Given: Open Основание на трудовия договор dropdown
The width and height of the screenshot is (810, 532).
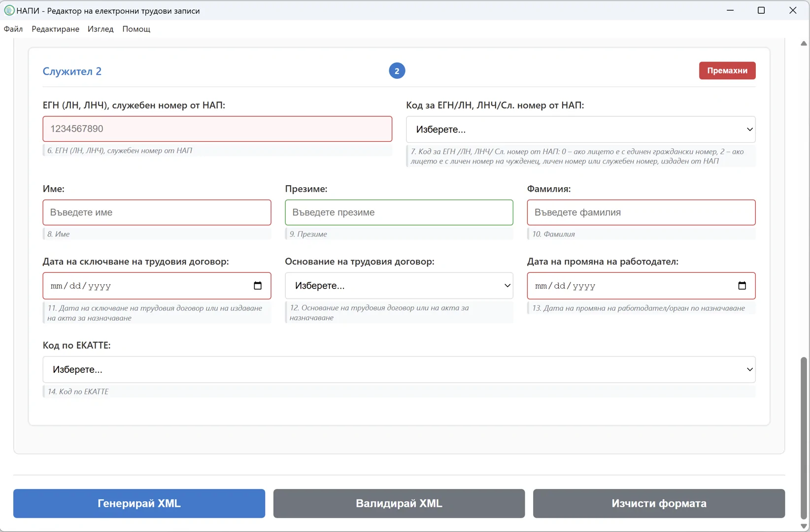Looking at the screenshot, I should click(x=399, y=286).
